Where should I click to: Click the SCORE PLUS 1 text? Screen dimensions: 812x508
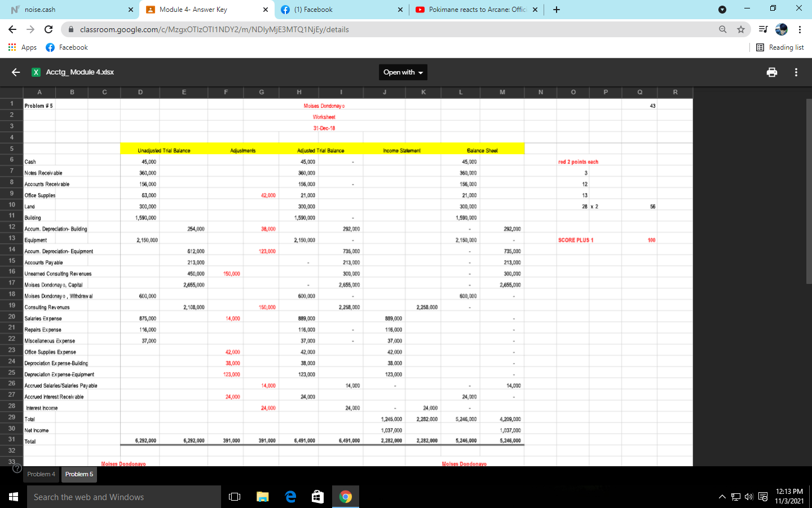click(x=576, y=240)
